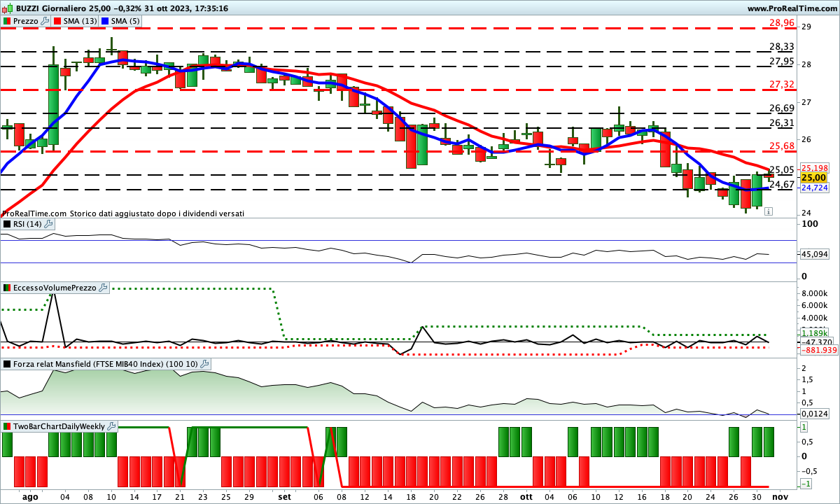Screen dimensions: 840x504
Task: Click the 28,96 red resistance level label
Action: pyautogui.click(x=781, y=23)
